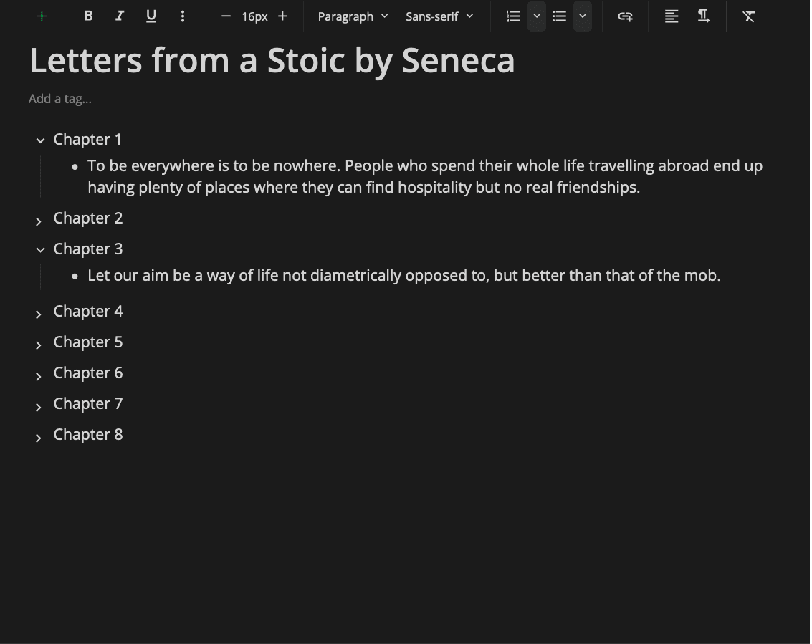Viewport: 812px width, 644px height.
Task: Apply italic formatting
Action: [x=120, y=16]
